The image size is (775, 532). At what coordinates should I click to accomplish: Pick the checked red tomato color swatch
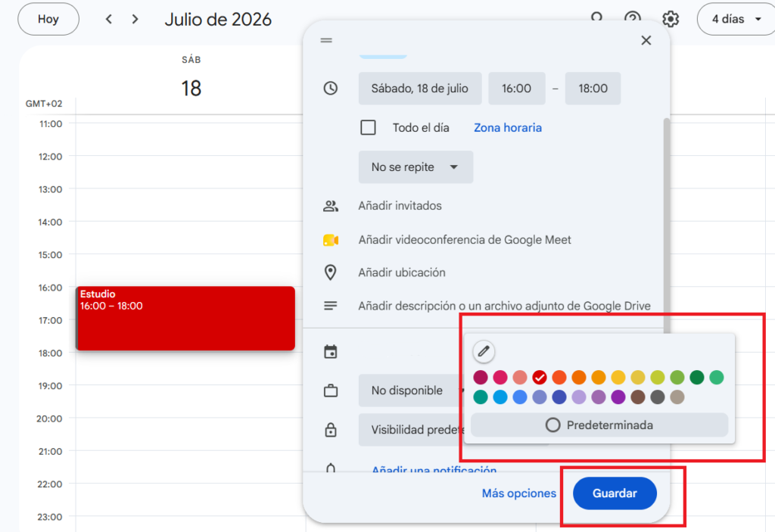click(539, 378)
